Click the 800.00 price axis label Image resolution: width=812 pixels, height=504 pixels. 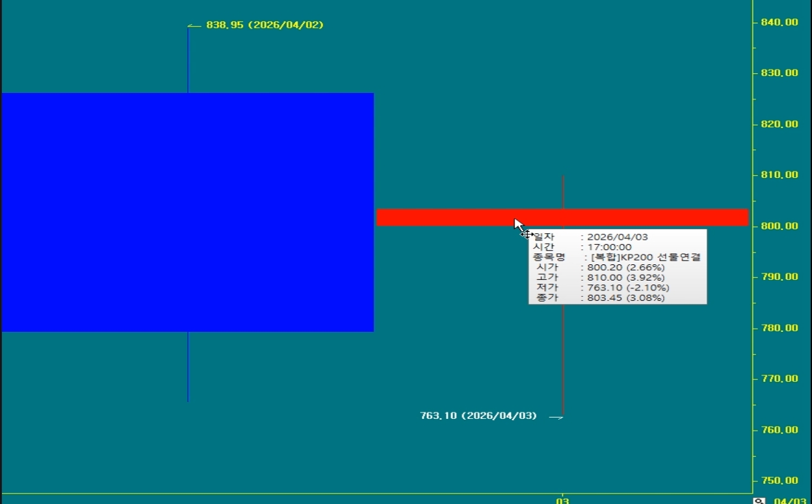click(x=779, y=226)
